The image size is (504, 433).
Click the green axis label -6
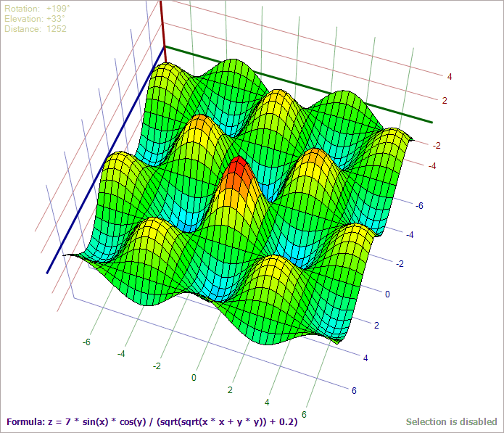(x=86, y=342)
